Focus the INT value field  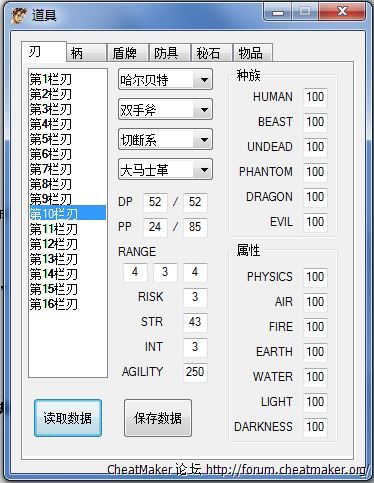pyautogui.click(x=195, y=347)
